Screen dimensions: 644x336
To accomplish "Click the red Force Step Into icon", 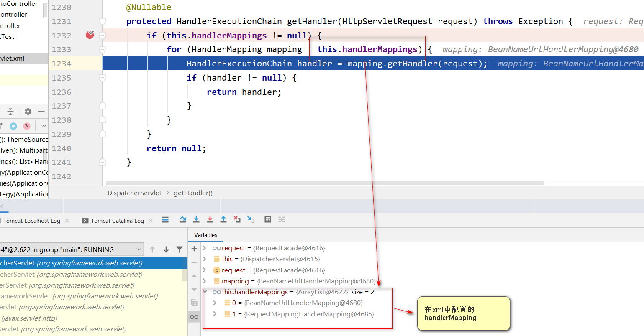I will 210,220.
